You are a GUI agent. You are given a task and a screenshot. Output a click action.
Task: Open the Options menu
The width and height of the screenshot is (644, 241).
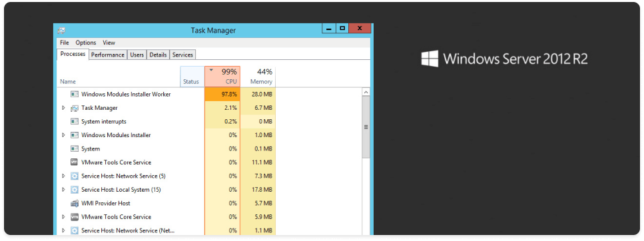click(x=86, y=43)
